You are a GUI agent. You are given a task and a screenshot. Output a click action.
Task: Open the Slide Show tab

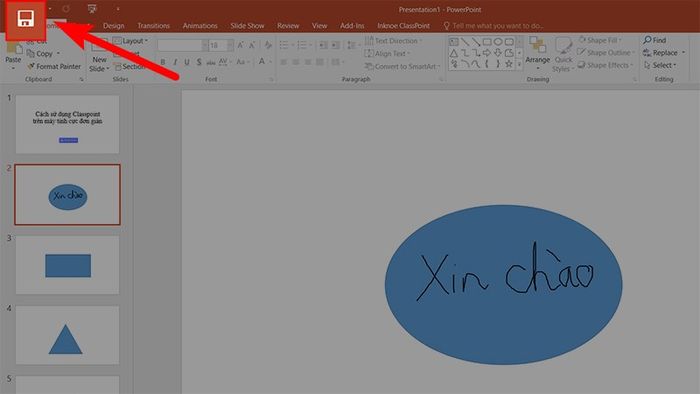click(x=247, y=26)
